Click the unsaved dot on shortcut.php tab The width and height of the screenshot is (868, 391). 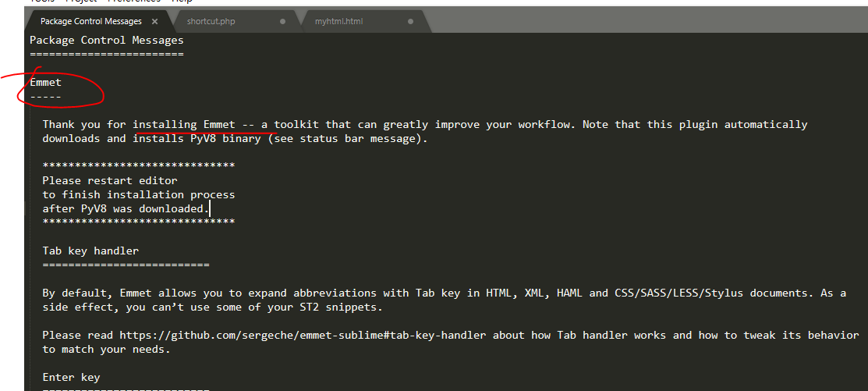283,22
